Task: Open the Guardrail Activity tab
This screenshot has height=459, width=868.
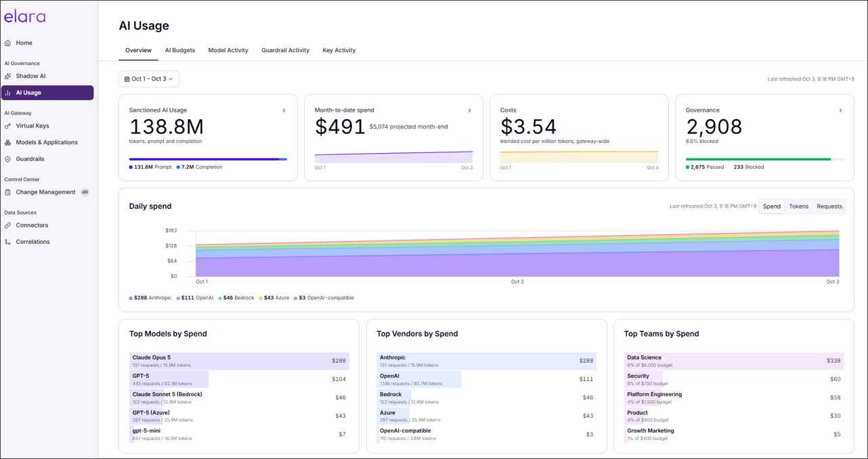Action: (285, 50)
